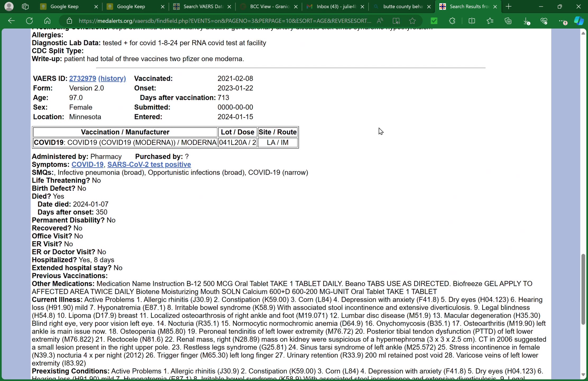Click the vertical scrollbar thumb
The height and width of the screenshot is (381, 588).
coord(583,289)
